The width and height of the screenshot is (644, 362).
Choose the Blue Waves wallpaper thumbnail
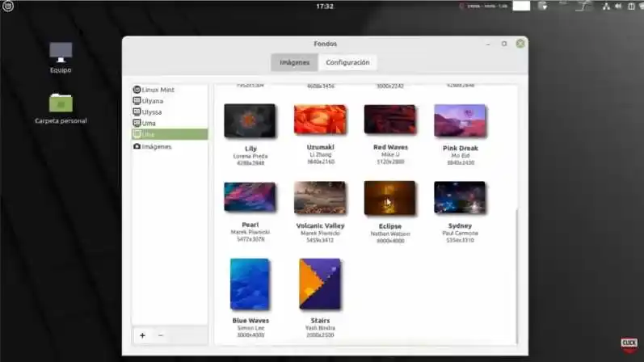coord(250,284)
